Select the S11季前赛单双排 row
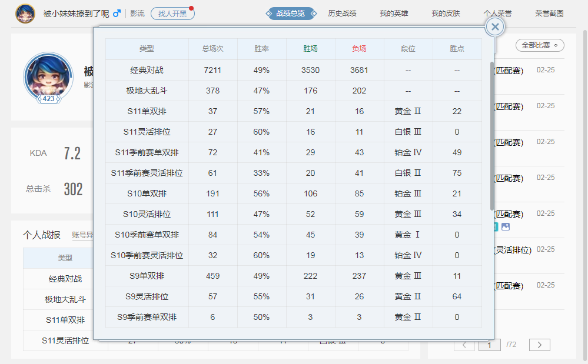The image size is (588, 364). tap(294, 152)
